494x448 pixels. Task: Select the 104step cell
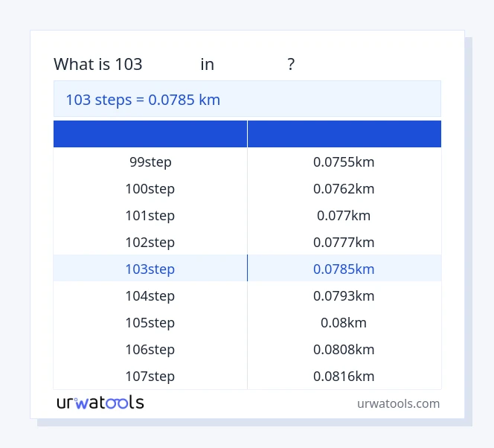[150, 295]
